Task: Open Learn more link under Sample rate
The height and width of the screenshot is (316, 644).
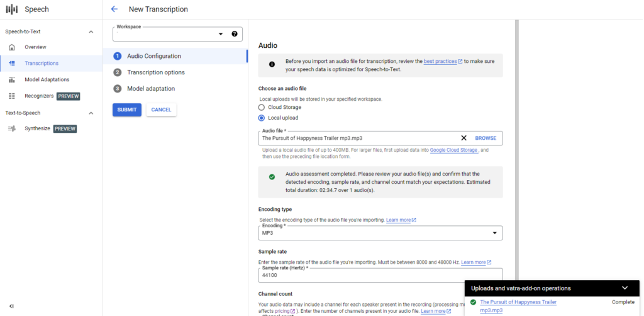Action: (476, 262)
